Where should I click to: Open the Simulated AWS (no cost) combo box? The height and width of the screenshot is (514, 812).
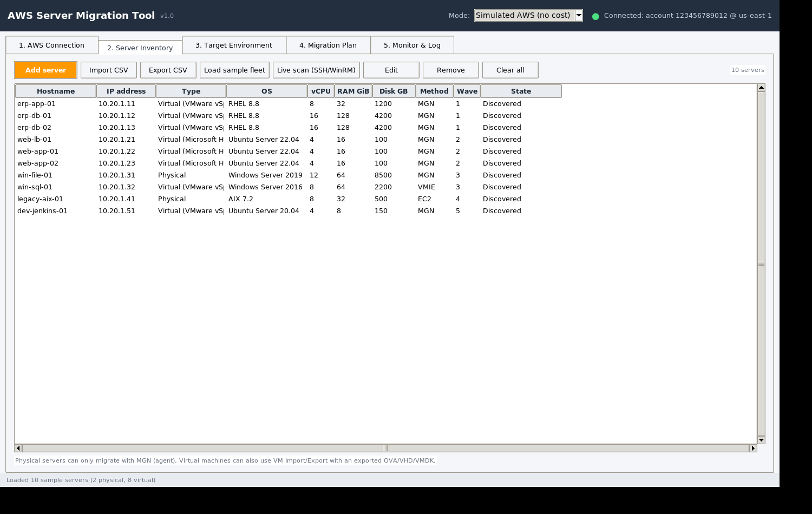(528, 16)
